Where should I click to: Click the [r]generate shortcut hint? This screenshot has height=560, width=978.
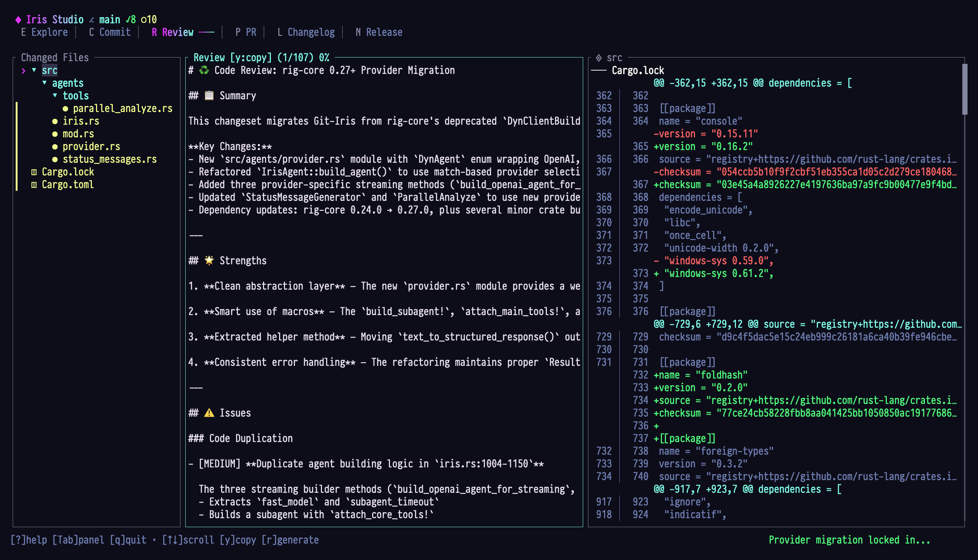coord(290,540)
